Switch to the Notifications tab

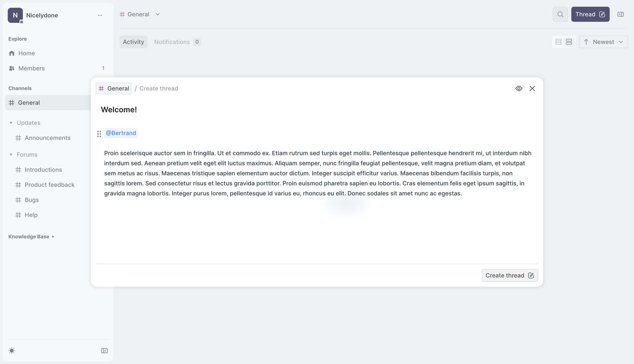[x=172, y=42]
